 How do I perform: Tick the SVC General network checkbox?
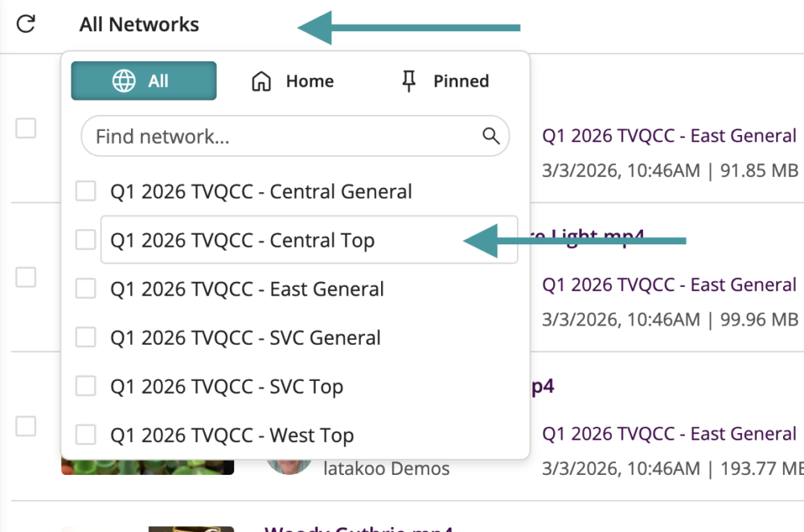coord(86,338)
